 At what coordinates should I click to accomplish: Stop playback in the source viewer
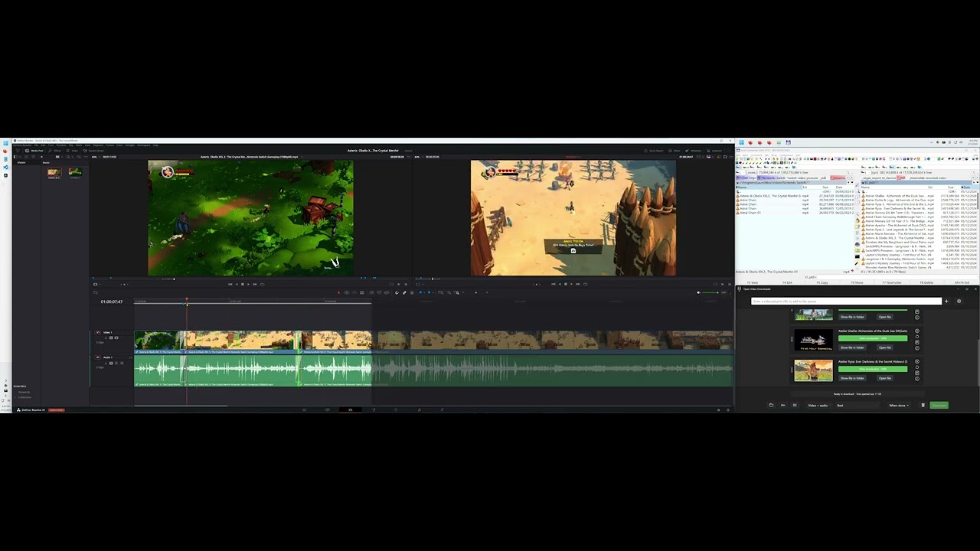click(x=242, y=284)
